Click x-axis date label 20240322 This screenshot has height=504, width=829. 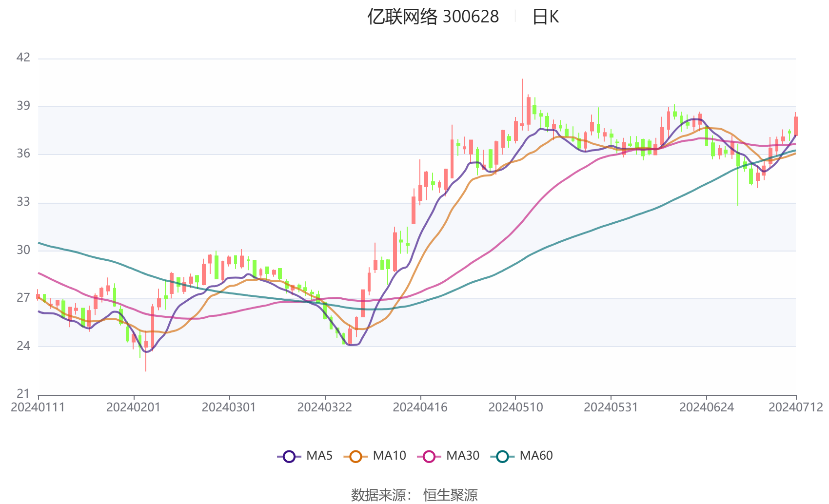click(x=325, y=407)
